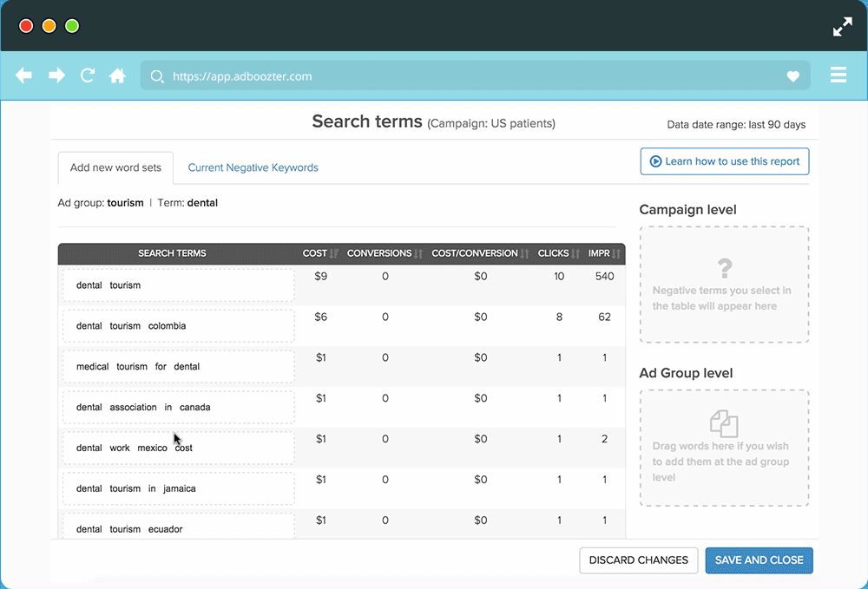Click the $9 cost cell
This screenshot has width=868, height=589.
tap(320, 277)
